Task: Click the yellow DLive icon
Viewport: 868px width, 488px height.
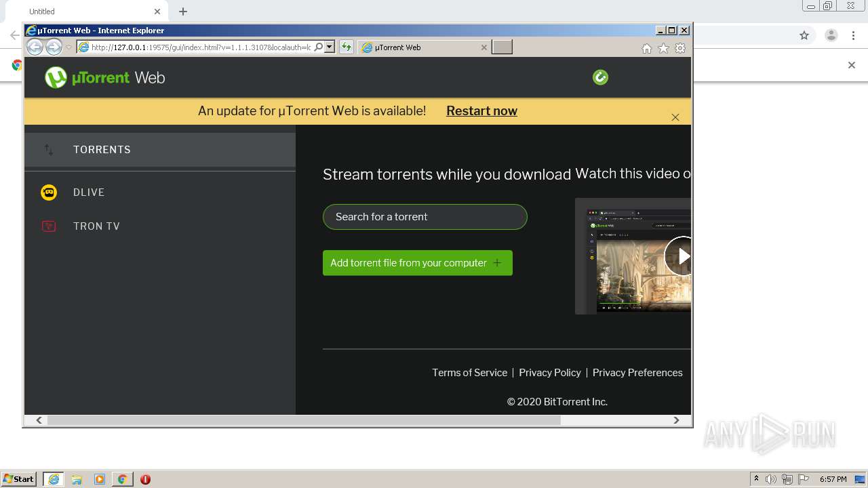Action: pyautogui.click(x=49, y=192)
